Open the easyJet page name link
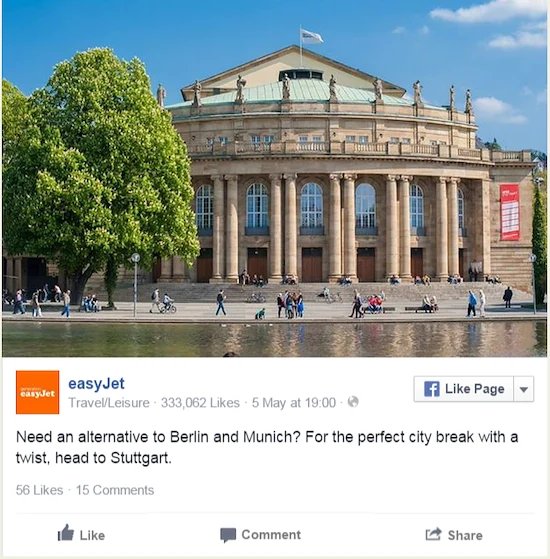The height and width of the screenshot is (559, 550). click(x=96, y=384)
